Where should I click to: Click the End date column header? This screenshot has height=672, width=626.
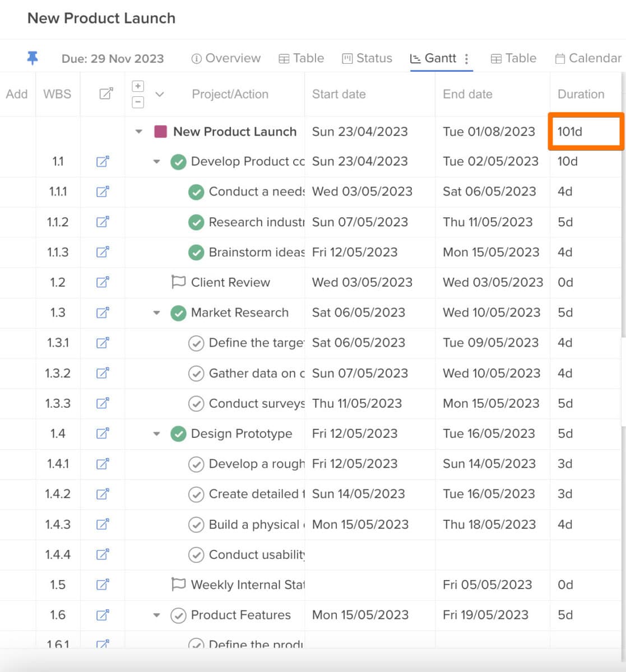click(x=468, y=94)
